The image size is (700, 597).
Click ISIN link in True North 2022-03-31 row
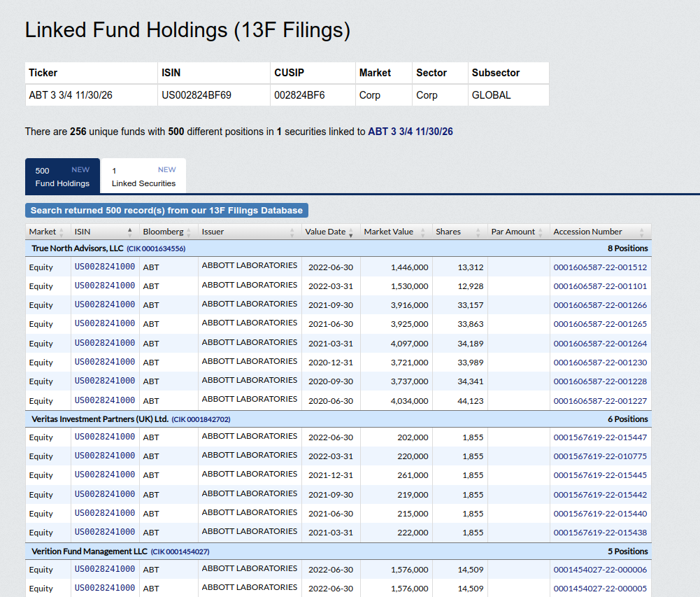pos(104,286)
